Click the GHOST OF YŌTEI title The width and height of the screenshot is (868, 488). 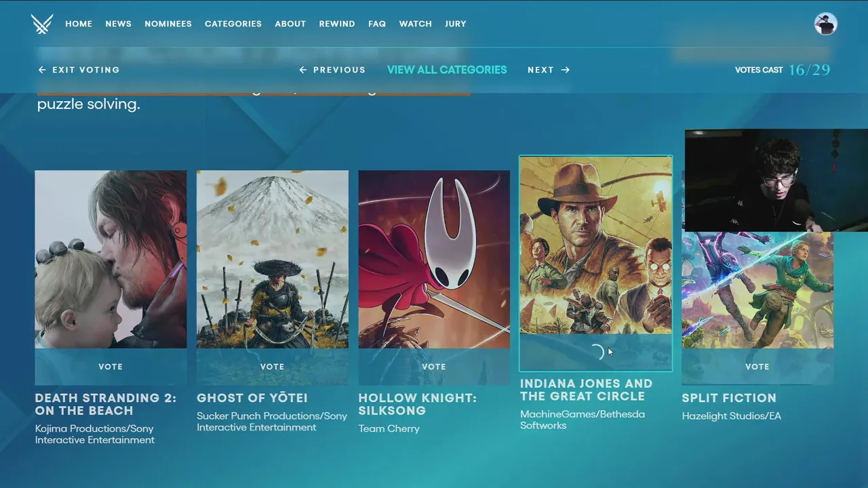[252, 398]
